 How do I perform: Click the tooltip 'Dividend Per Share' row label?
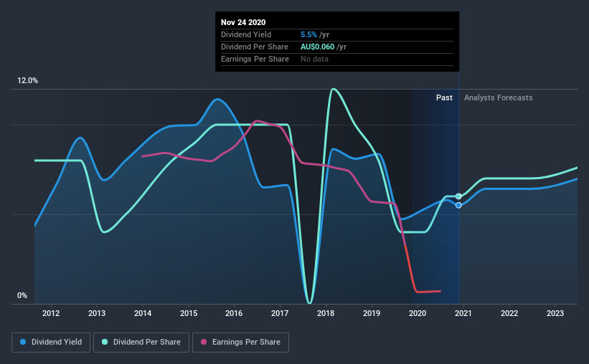(254, 47)
